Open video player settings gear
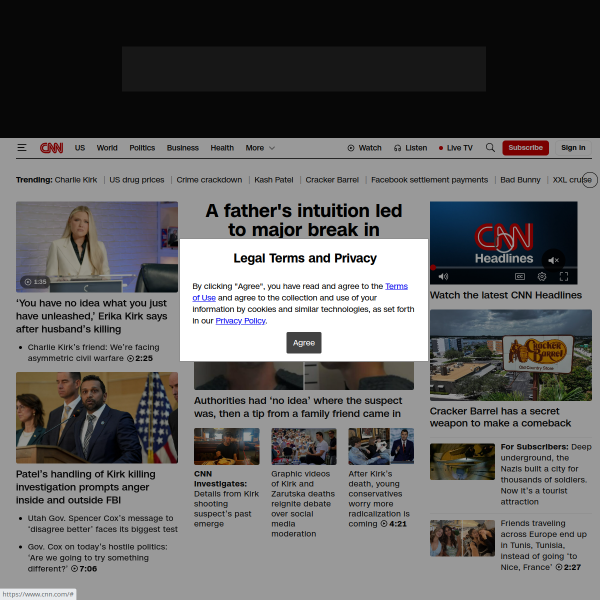Screen dimensions: 600x600 [x=542, y=276]
